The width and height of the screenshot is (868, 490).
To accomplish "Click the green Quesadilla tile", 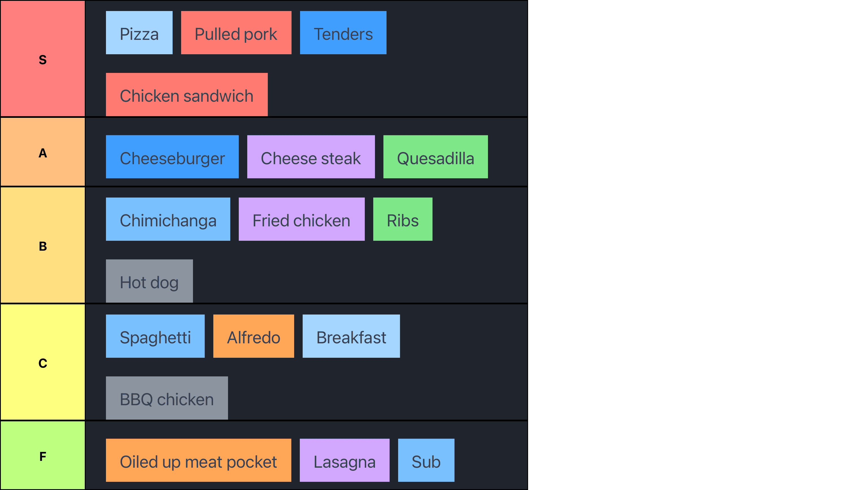I will coord(435,157).
